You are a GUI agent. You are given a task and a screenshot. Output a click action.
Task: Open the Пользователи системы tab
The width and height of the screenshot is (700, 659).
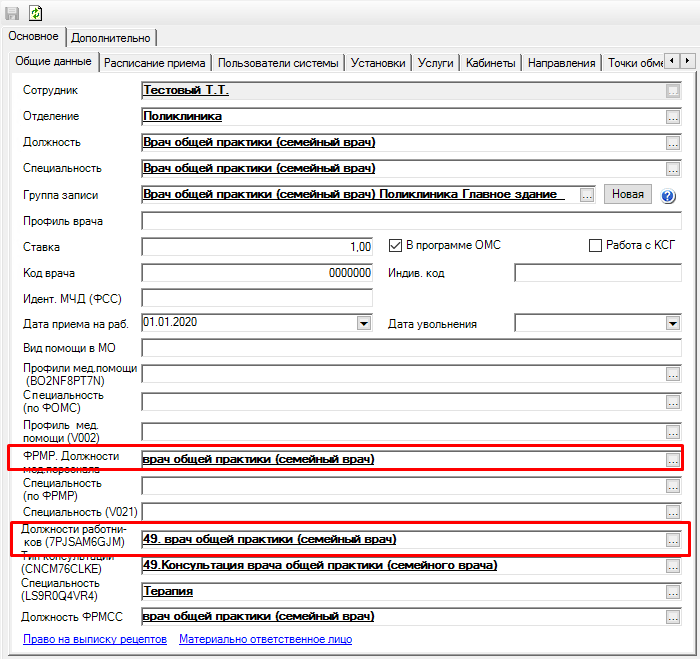coord(278,63)
